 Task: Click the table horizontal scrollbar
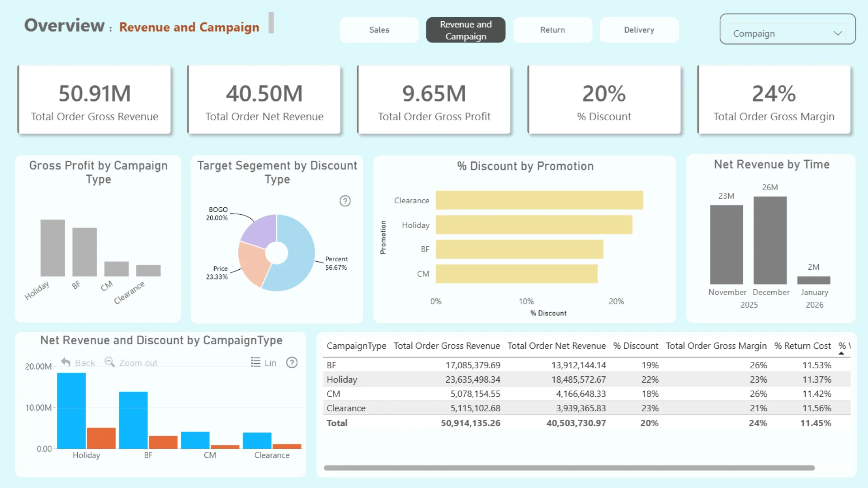pyautogui.click(x=569, y=468)
